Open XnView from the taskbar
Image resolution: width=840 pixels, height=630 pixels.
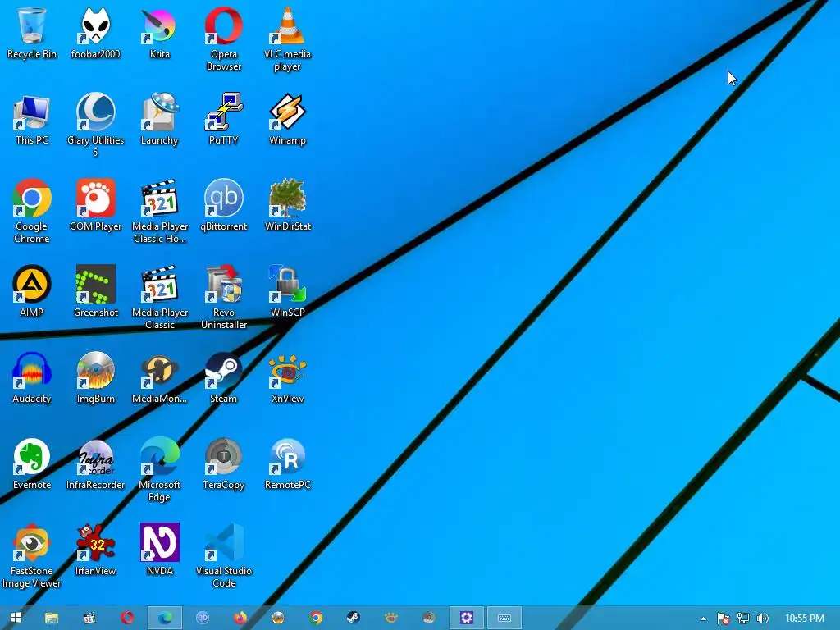click(x=391, y=618)
